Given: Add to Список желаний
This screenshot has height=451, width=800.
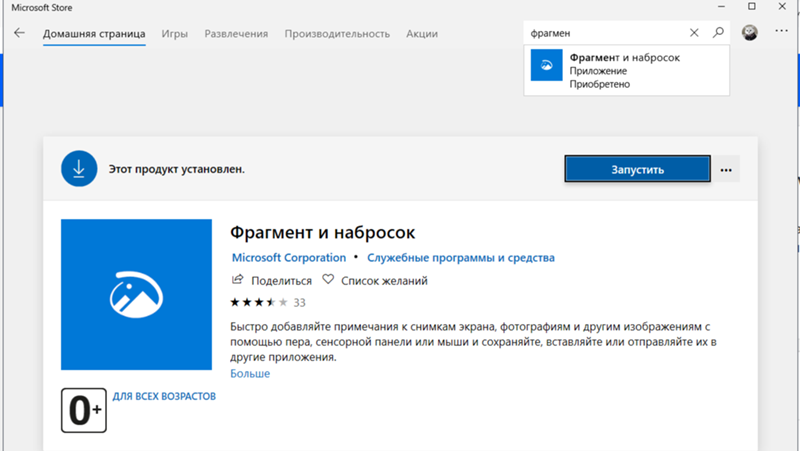Looking at the screenshot, I should [x=384, y=281].
